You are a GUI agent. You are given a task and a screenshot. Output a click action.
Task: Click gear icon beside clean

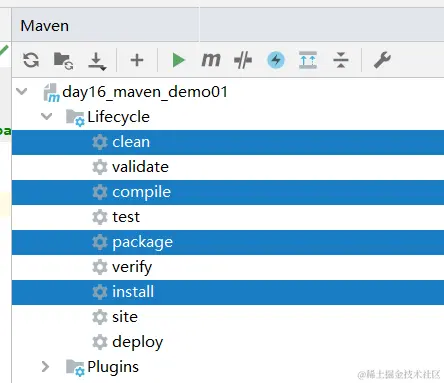pyautogui.click(x=100, y=142)
